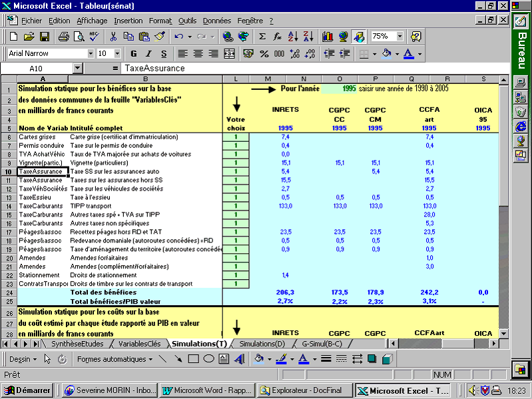Click the Démarrer start button

point(29,390)
